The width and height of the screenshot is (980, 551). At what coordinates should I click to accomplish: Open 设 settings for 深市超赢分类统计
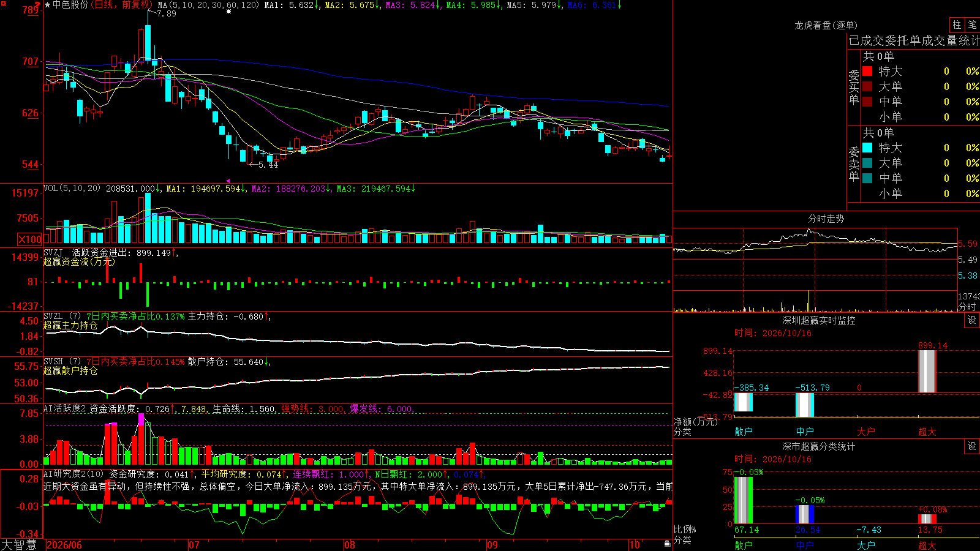click(972, 446)
